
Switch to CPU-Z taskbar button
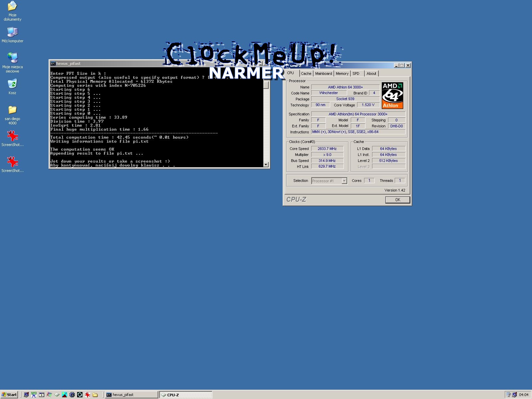click(186, 395)
